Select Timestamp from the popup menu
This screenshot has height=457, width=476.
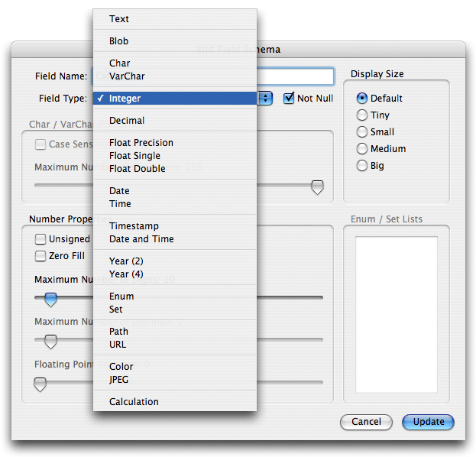(175, 226)
